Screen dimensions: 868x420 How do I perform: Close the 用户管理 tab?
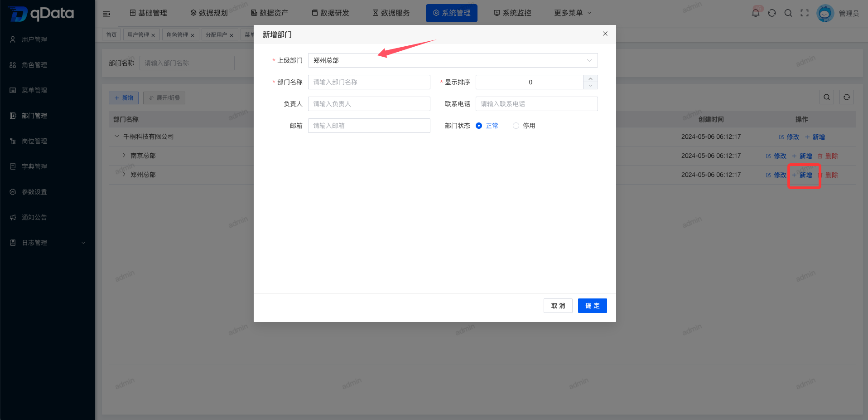point(153,35)
